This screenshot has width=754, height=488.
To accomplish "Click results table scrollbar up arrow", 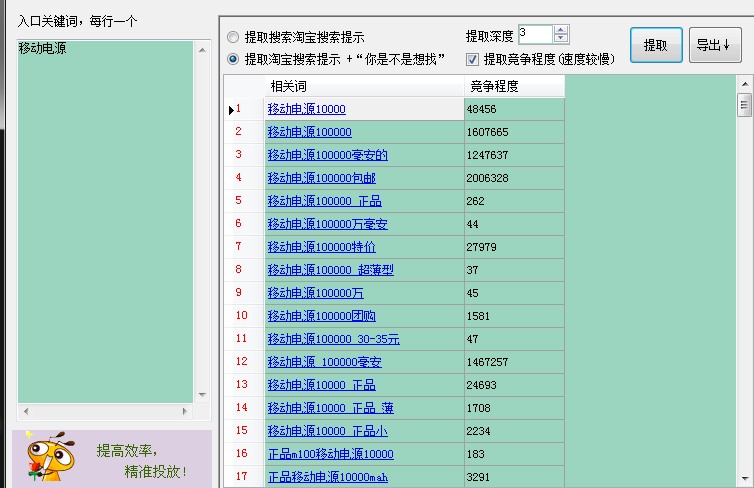I will [x=744, y=84].
